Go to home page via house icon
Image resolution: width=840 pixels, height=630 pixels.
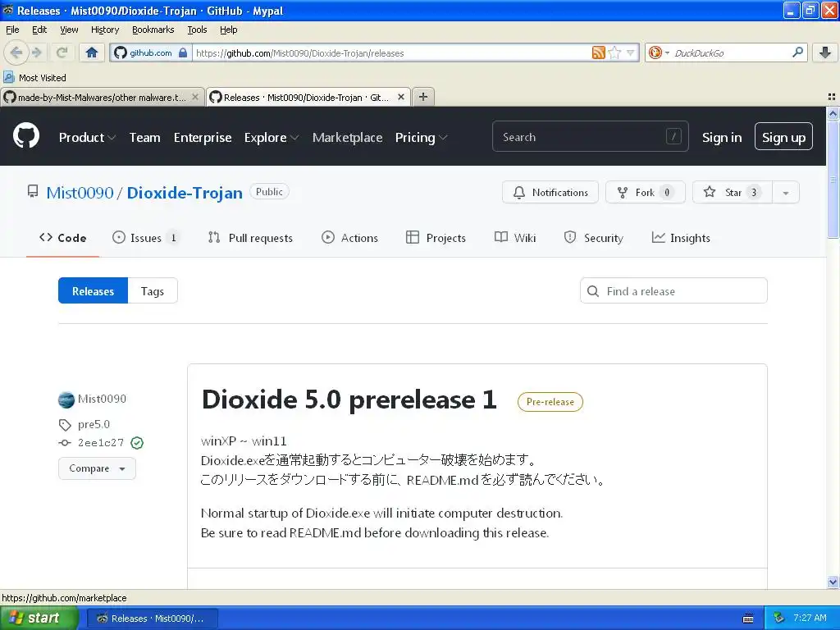92,52
